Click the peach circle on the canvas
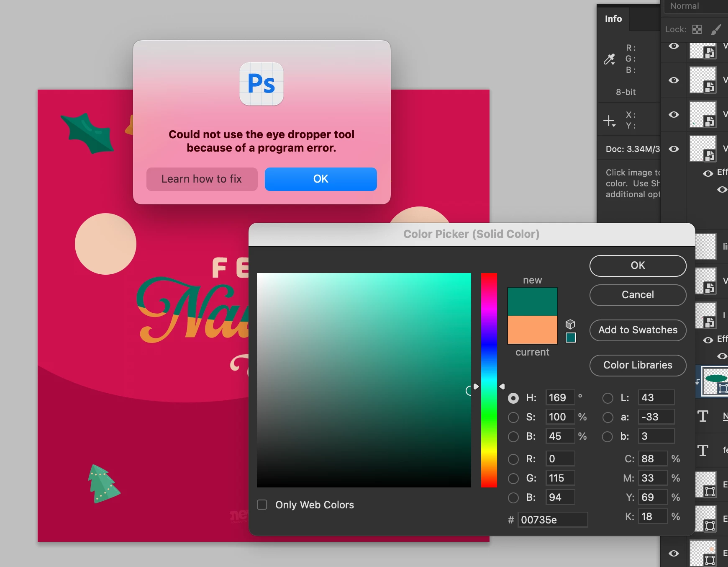728x567 pixels. click(x=105, y=244)
